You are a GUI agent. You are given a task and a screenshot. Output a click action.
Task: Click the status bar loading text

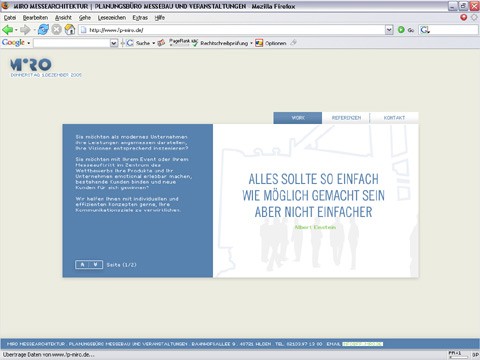pyautogui.click(x=48, y=355)
